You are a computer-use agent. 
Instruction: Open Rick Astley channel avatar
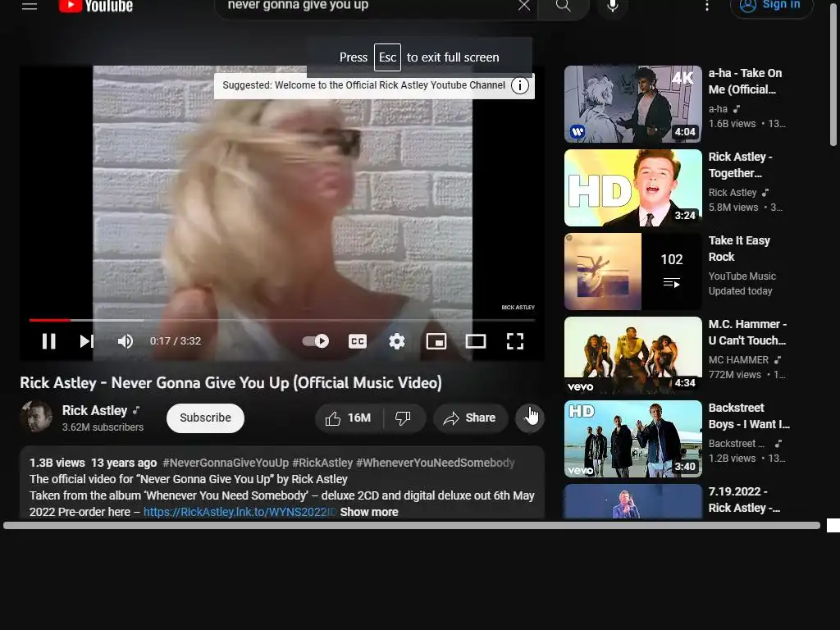pyautogui.click(x=36, y=417)
